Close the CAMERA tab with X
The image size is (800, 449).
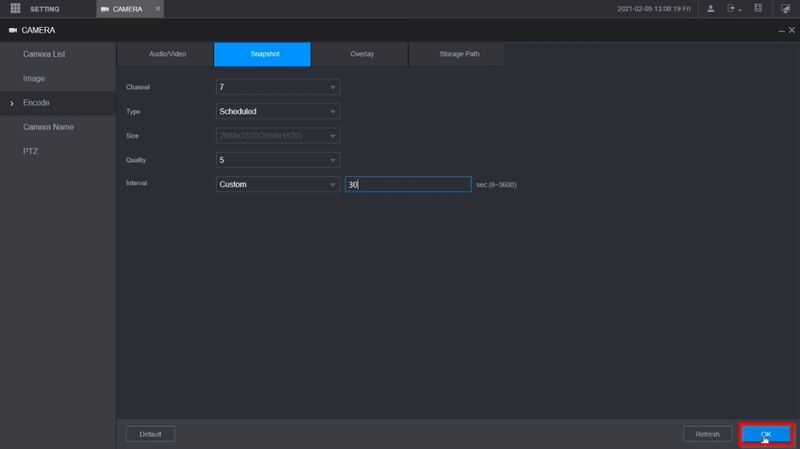pyautogui.click(x=157, y=9)
